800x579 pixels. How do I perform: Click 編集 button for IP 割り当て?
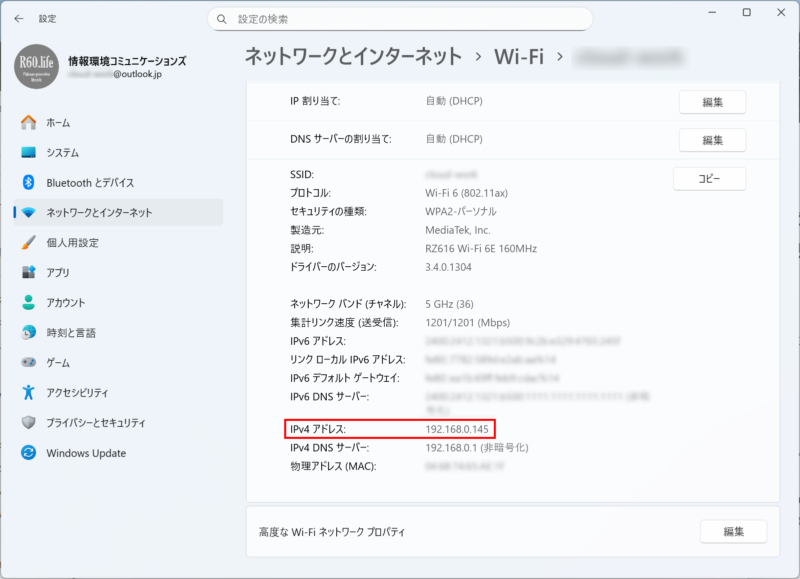712,102
